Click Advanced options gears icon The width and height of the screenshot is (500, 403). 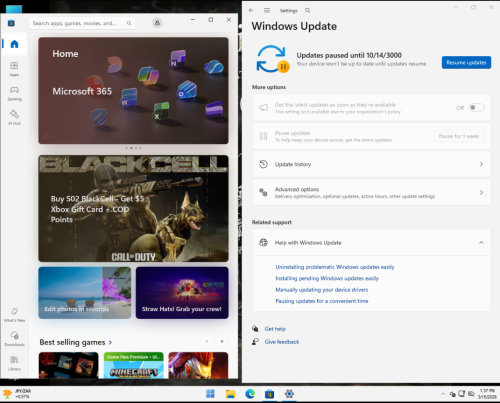tap(263, 192)
